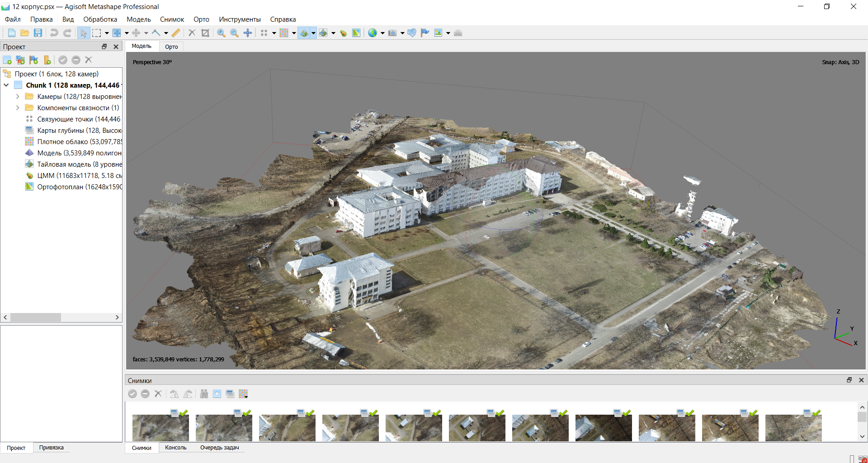
Task: Toggle the textured model view mode
Action: [304, 33]
